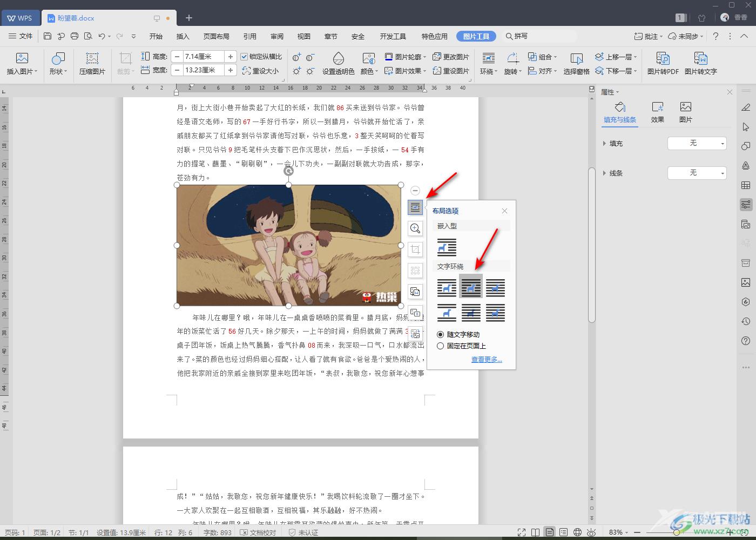The image size is (756, 540).
Task: Open the Selection Pane tool
Action: [576, 63]
